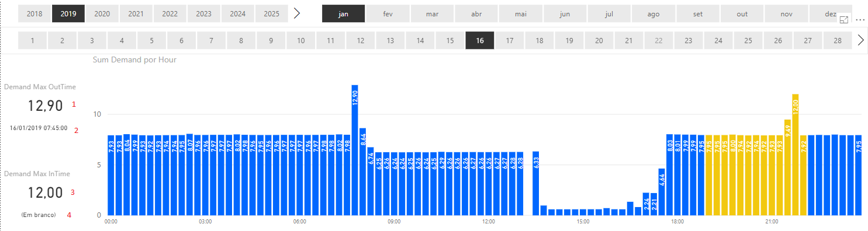Select month out

pos(742,13)
